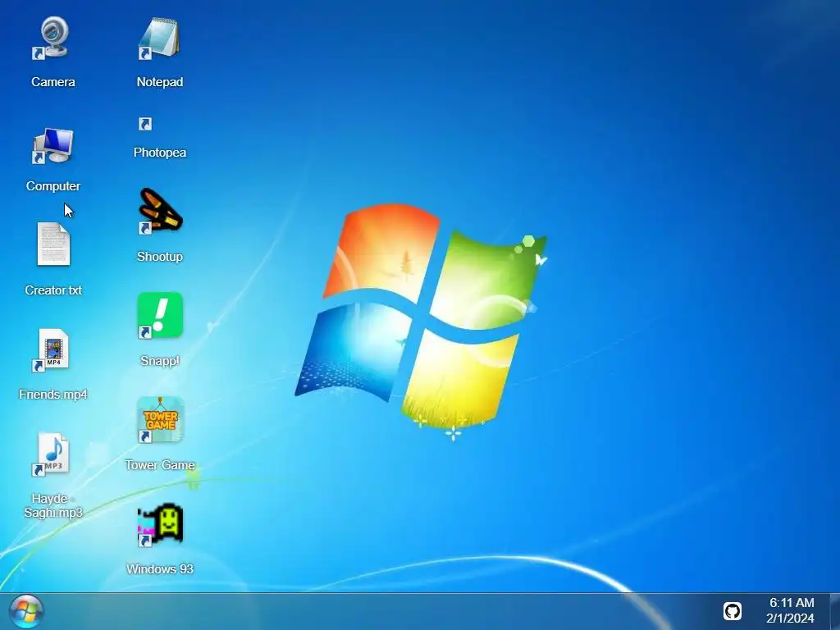Click the Creator.txt label text
The width and height of the screenshot is (840, 630).
[x=53, y=290]
